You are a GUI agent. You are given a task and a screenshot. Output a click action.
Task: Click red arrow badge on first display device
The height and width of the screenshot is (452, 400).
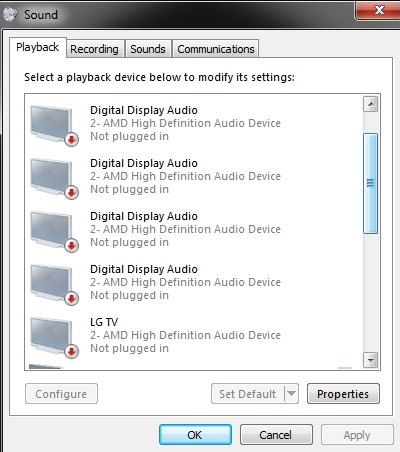[x=71, y=140]
